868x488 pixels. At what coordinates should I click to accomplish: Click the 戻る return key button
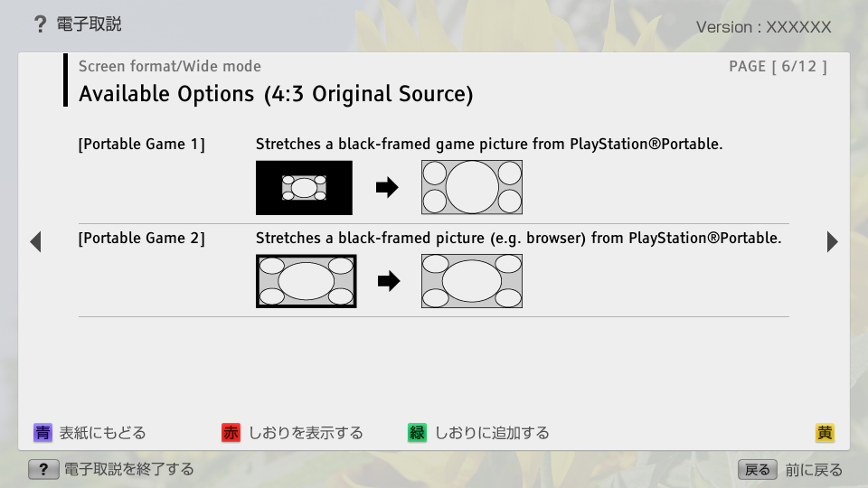(757, 469)
